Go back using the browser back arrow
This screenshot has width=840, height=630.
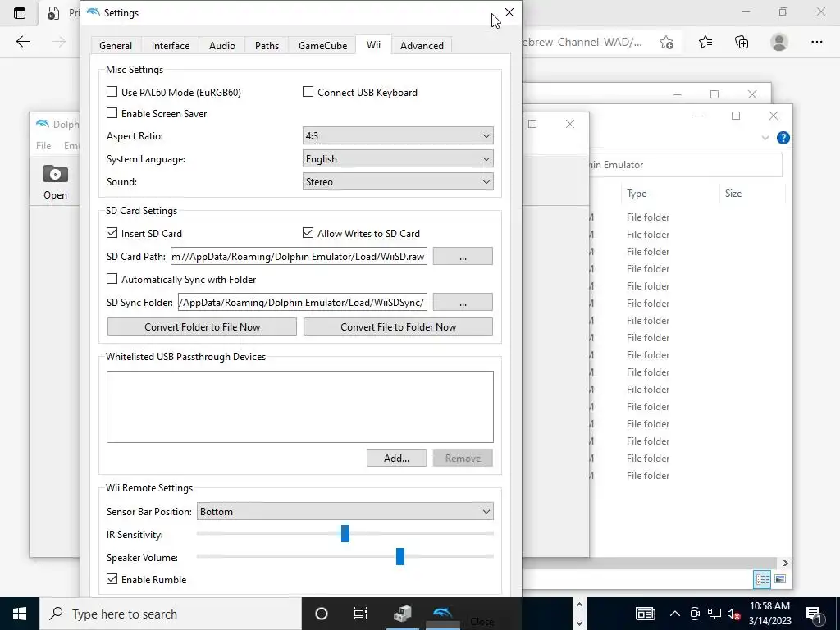click(x=22, y=42)
